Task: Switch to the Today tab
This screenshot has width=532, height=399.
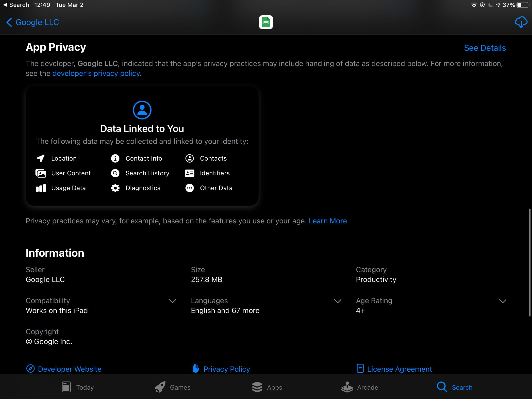Action: 78,387
